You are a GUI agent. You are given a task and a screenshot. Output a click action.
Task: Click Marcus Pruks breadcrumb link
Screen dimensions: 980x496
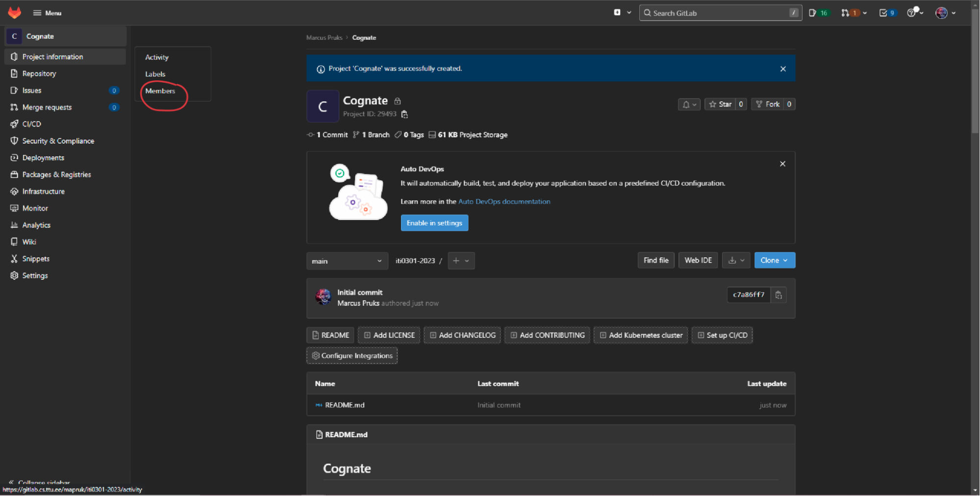tap(324, 38)
